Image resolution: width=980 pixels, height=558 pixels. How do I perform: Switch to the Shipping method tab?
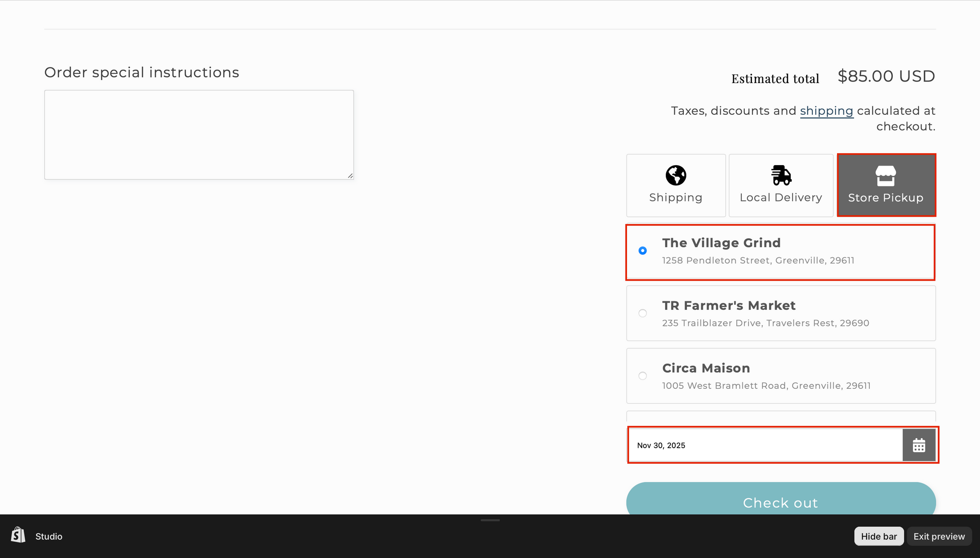point(675,197)
